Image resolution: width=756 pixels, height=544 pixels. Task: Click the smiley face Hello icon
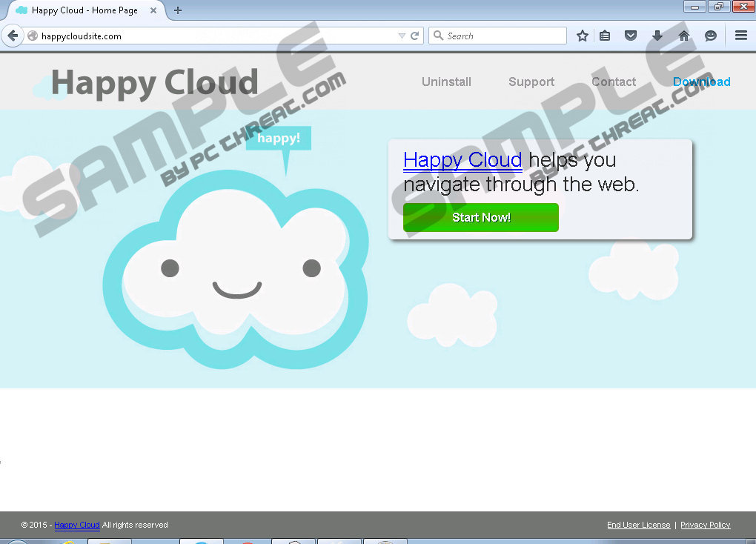[711, 36]
